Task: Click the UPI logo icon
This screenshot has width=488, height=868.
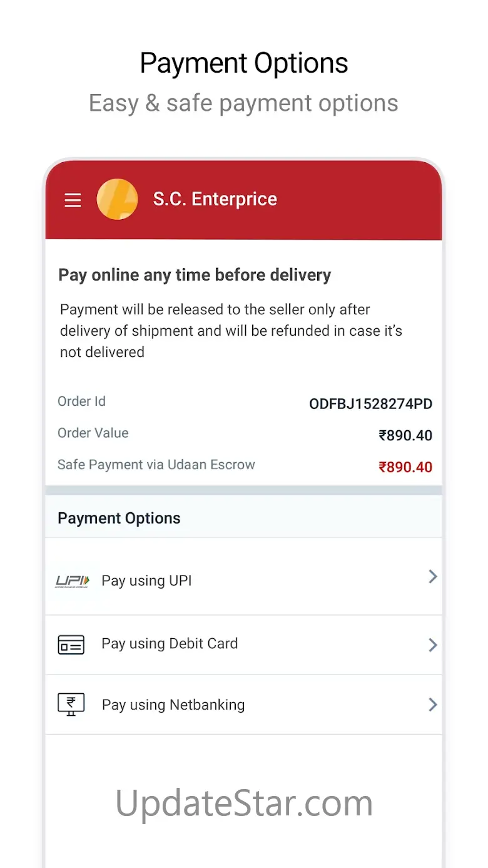Action: pyautogui.click(x=73, y=581)
